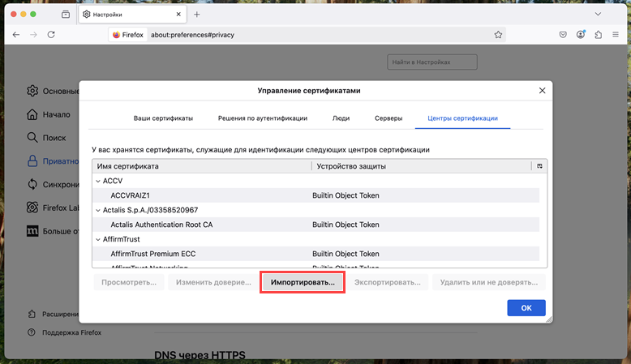Click the Изменить доверие button
631x364 pixels.
pos(213,282)
